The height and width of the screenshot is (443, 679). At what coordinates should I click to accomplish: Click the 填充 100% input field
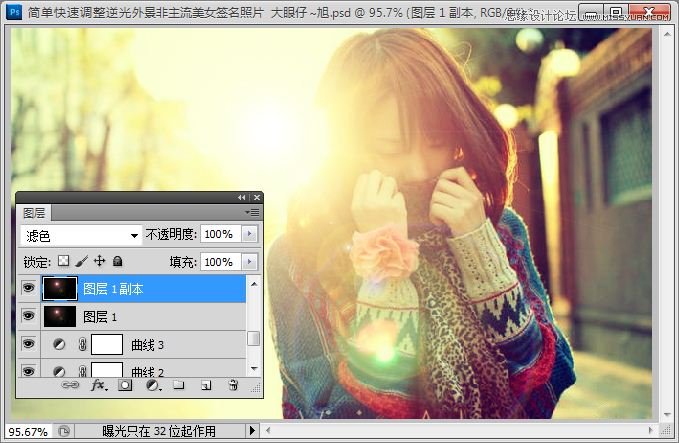[220, 262]
